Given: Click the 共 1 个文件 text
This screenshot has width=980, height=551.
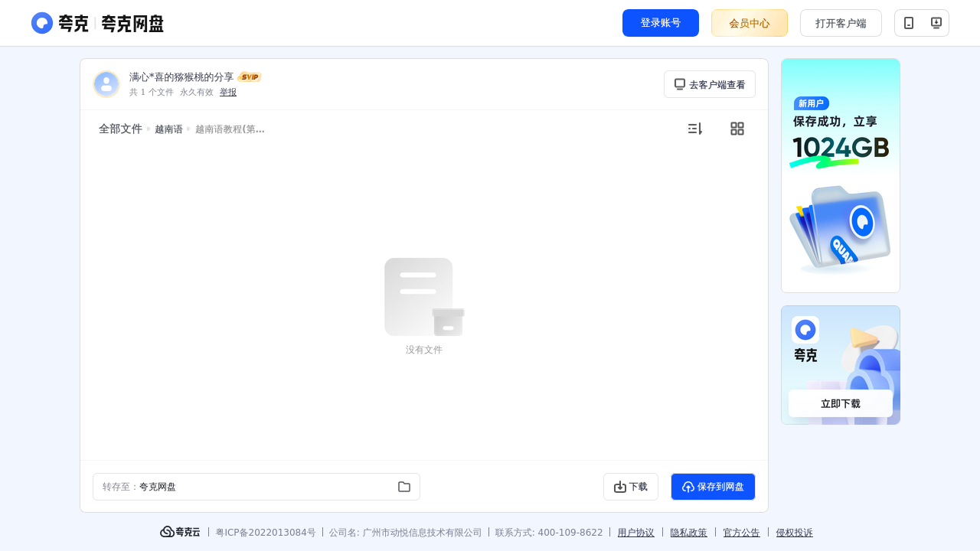Looking at the screenshot, I should 152,92.
